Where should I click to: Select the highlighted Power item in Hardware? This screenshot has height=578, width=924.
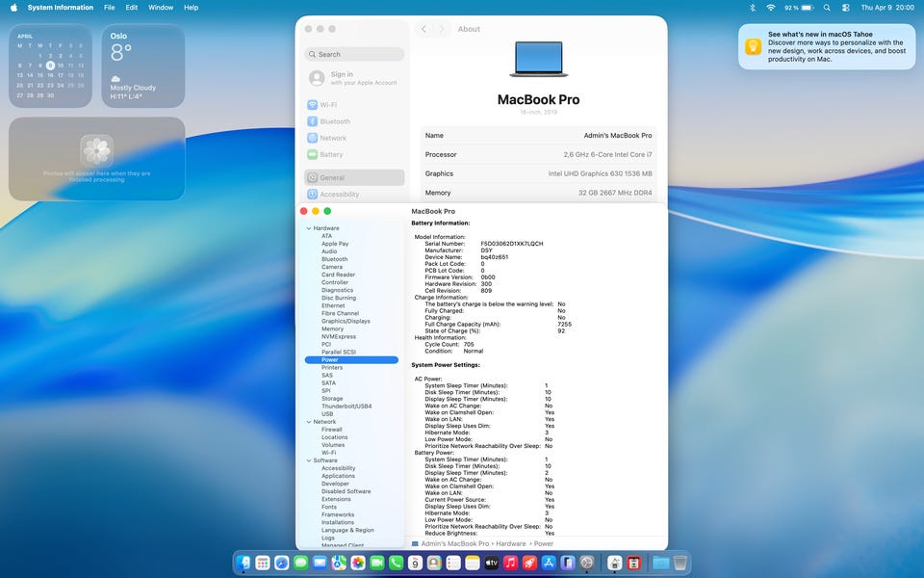352,359
